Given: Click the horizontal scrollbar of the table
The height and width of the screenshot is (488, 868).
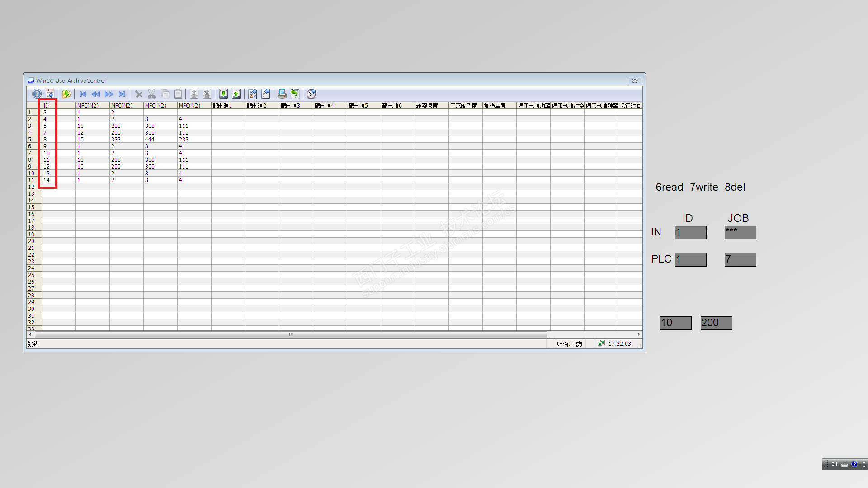Looking at the screenshot, I should pos(291,335).
